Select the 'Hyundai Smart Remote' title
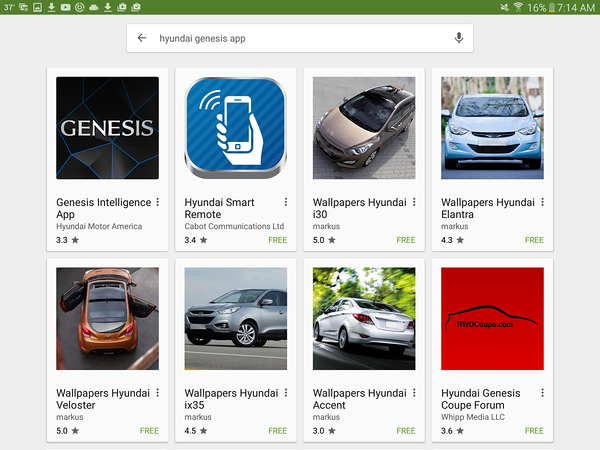The image size is (600, 450). [219, 208]
